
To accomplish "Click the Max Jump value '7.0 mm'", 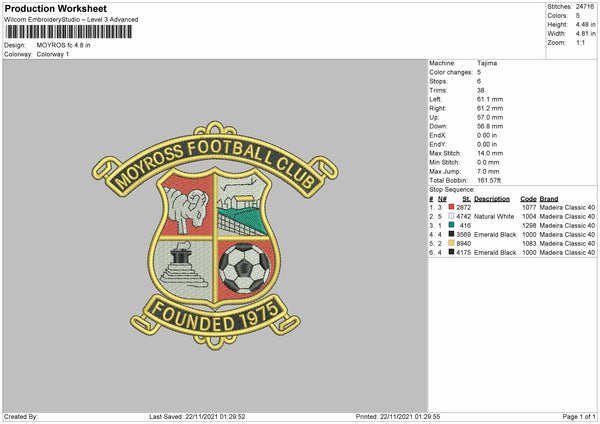I will click(488, 171).
